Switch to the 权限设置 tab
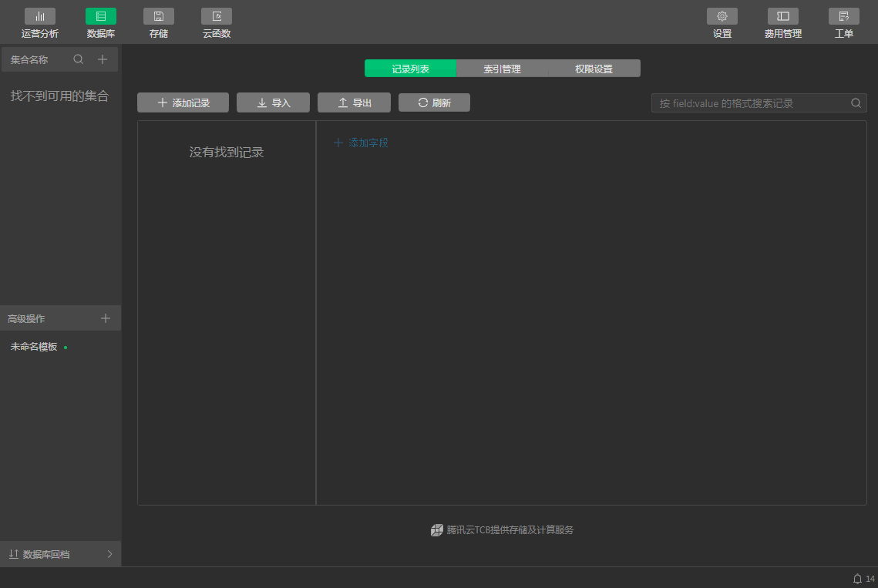This screenshot has height=588, width=878. [594, 69]
